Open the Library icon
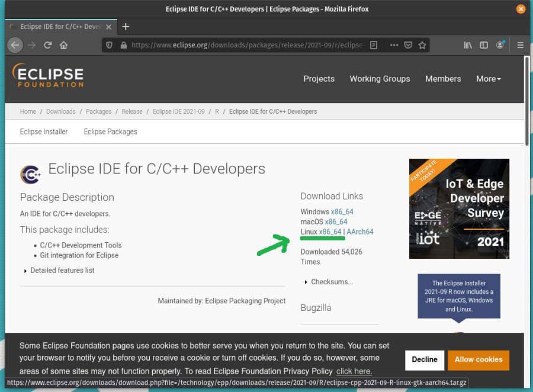Viewport: 533px width, 392px height. (468, 45)
